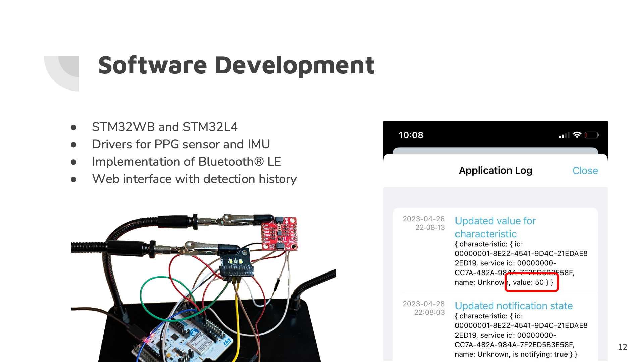
Task: Click the timestamp 2023-04-28 22:08:03
Action: pos(424,308)
